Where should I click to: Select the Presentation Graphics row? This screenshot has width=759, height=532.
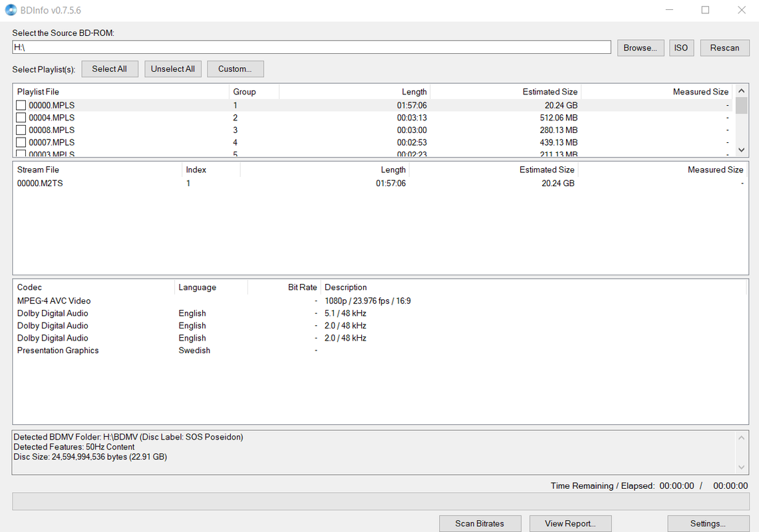pyautogui.click(x=380, y=350)
